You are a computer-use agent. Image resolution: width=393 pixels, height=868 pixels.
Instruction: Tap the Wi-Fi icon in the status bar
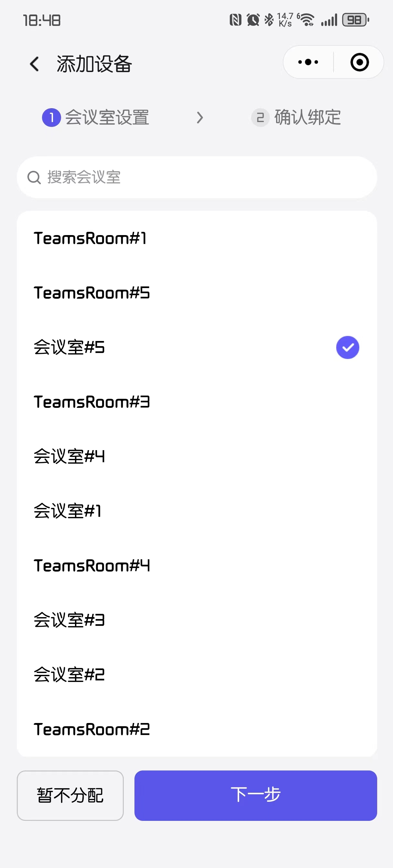pyautogui.click(x=306, y=20)
